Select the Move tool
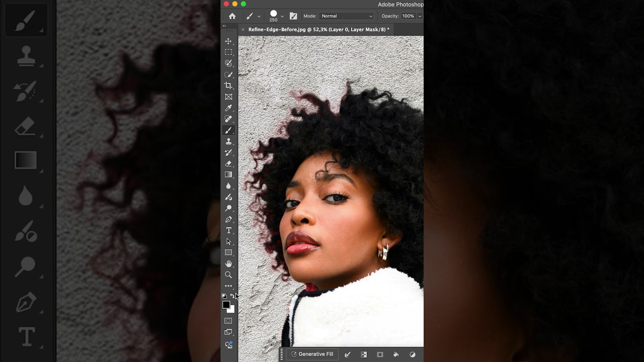The image size is (644, 362). (228, 41)
